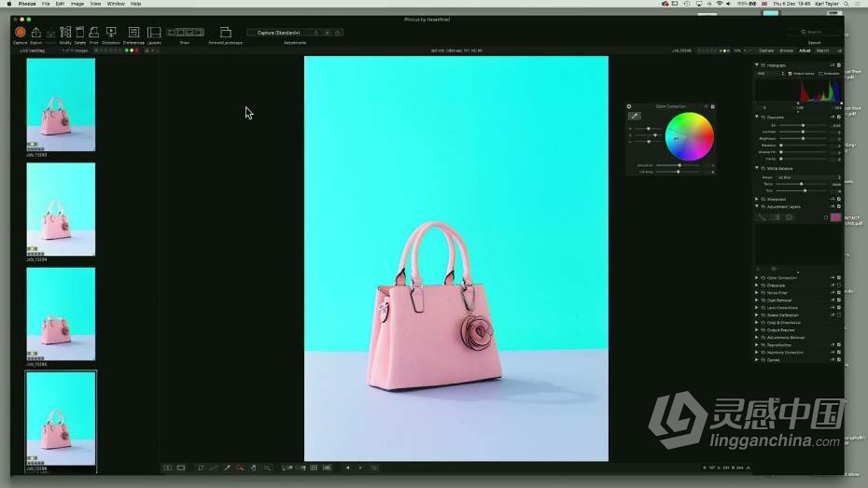Expand the Noise Filter section
868x488 pixels.
point(757,293)
